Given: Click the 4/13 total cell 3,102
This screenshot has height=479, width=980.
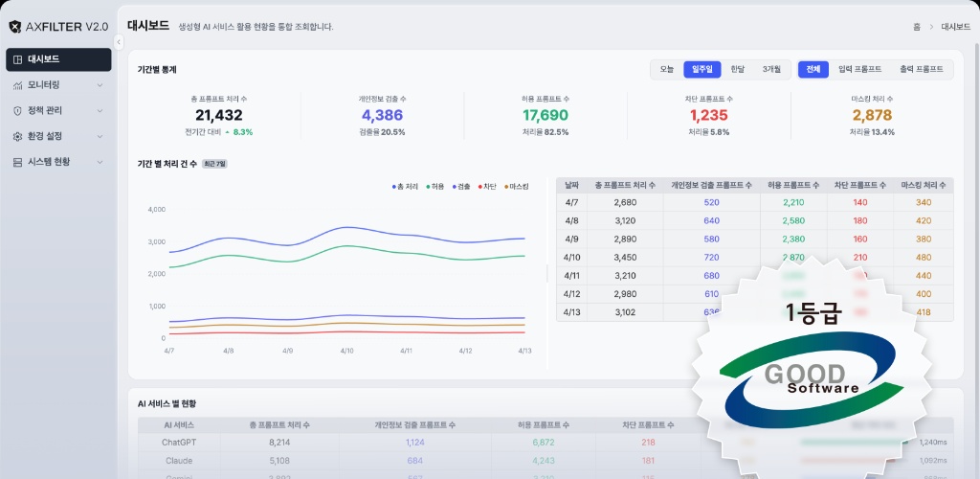Looking at the screenshot, I should click(625, 312).
